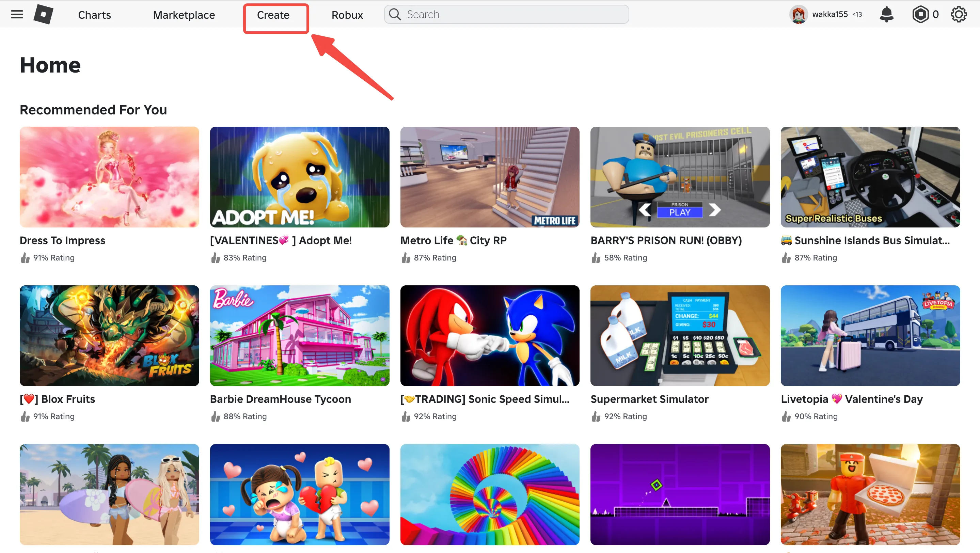This screenshot has height=553, width=980.
Task: Open the Blox Fruits game thumbnail
Action: click(x=109, y=335)
